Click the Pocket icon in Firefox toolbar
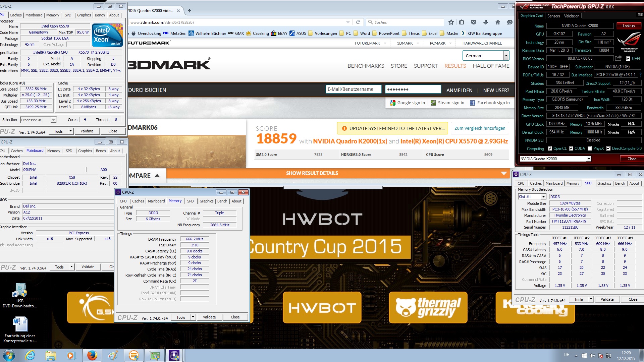644x362 pixels. pyautogui.click(x=474, y=22)
